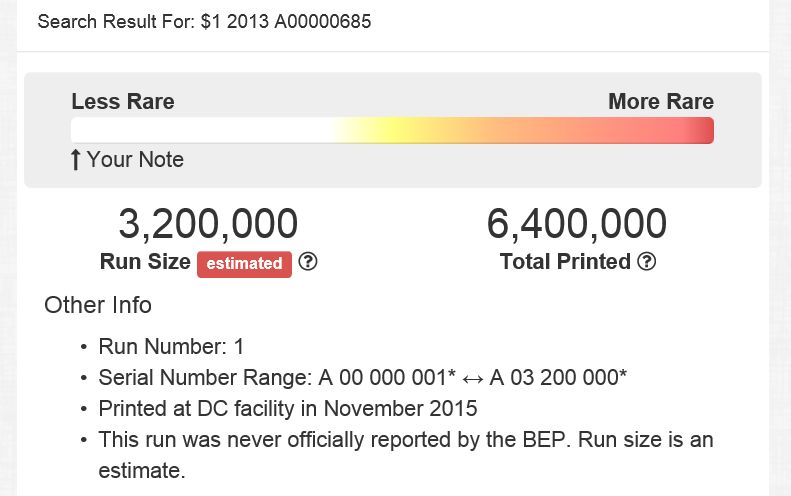The height and width of the screenshot is (496, 791).
Task: Click the help icon next to Total Printed
Action: click(x=647, y=262)
